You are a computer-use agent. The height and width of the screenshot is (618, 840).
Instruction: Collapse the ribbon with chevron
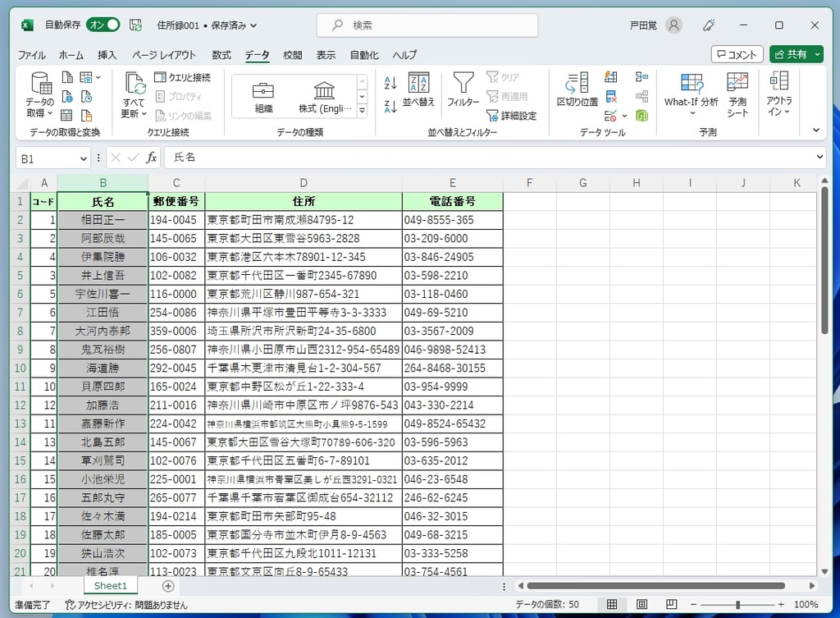(816, 130)
